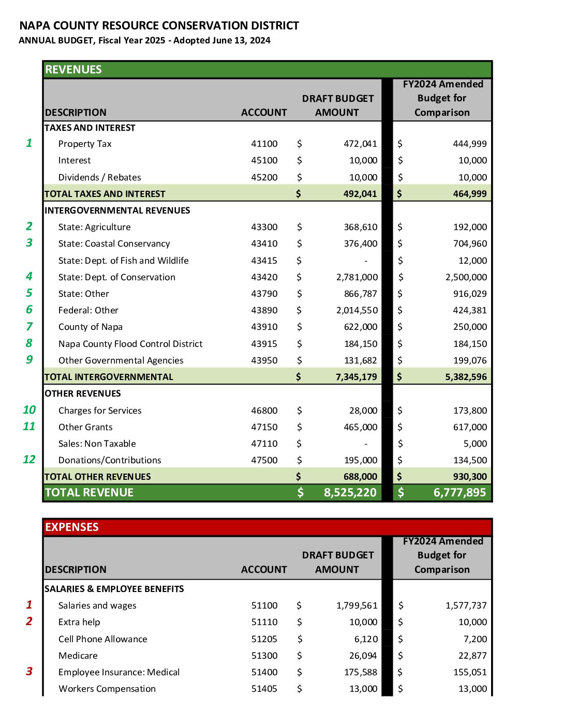Click the red EXPENSES section header
563x728 pixels.
pos(267,527)
